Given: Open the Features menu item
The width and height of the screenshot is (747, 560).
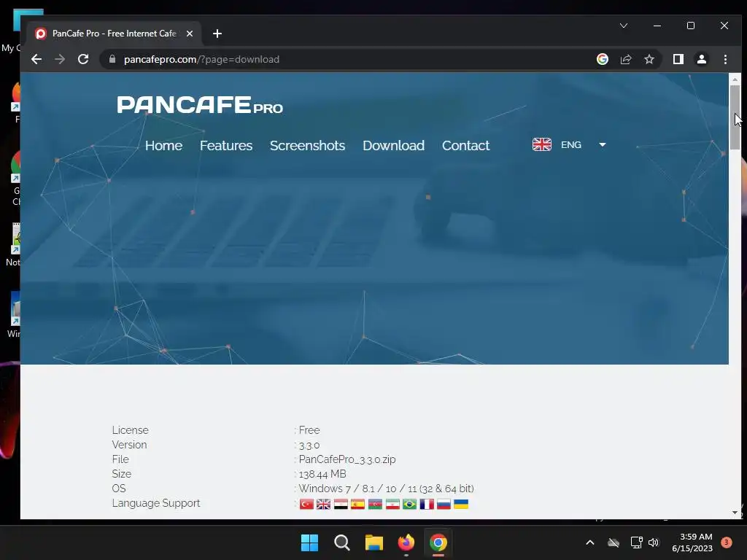Looking at the screenshot, I should point(226,145).
